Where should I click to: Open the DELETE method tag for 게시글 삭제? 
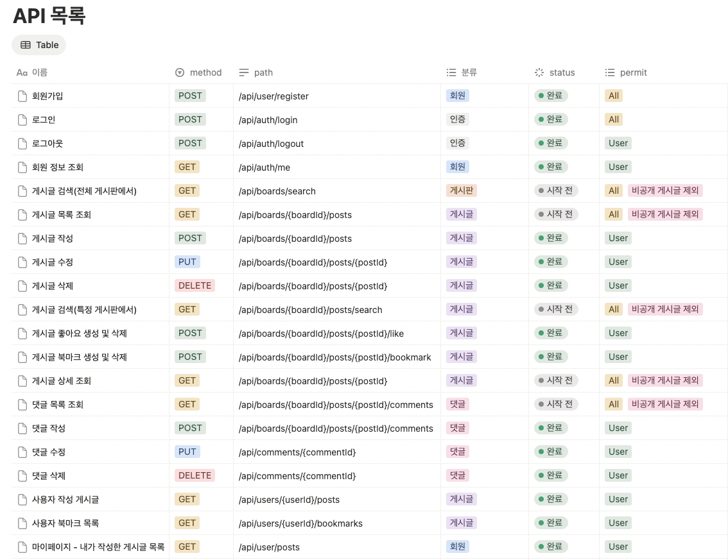[195, 285]
